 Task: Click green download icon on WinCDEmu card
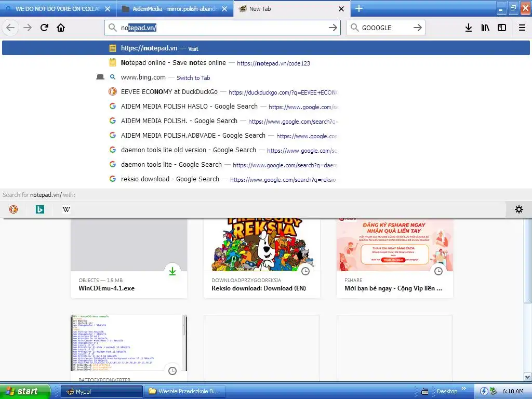click(x=172, y=271)
